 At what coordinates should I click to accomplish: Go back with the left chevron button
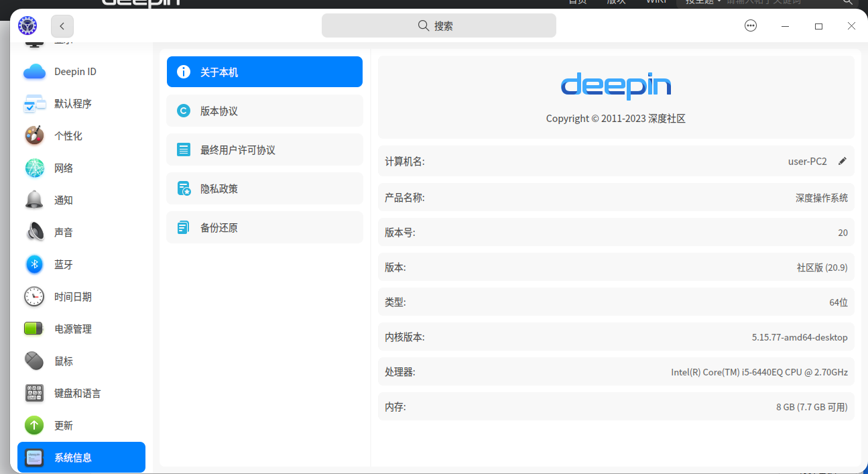point(62,26)
